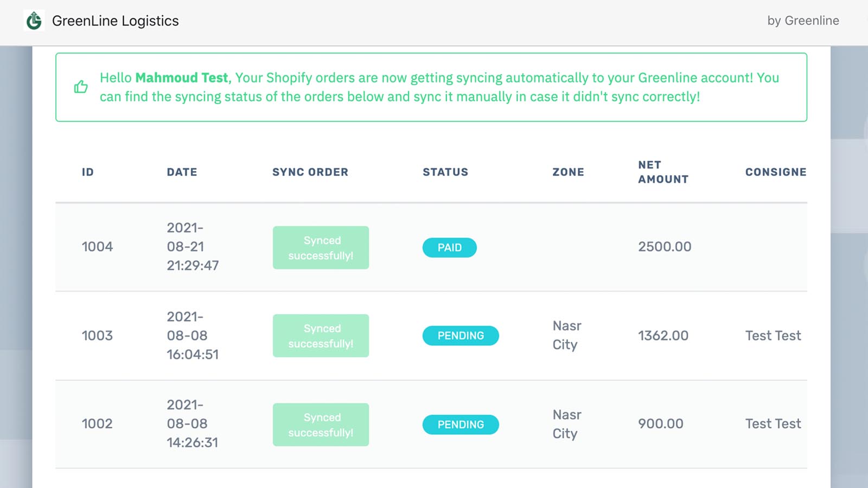Screen dimensions: 868x488
Task: Click the PENDING badge for order 1002
Action: tap(460, 425)
